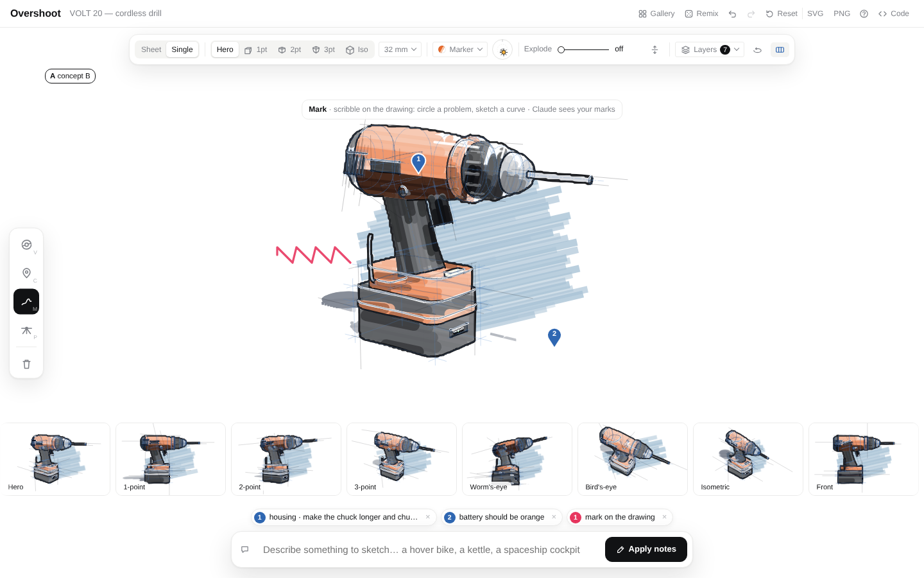Open the 32 mm lens dropdown
The image size is (924, 578).
[x=400, y=49]
